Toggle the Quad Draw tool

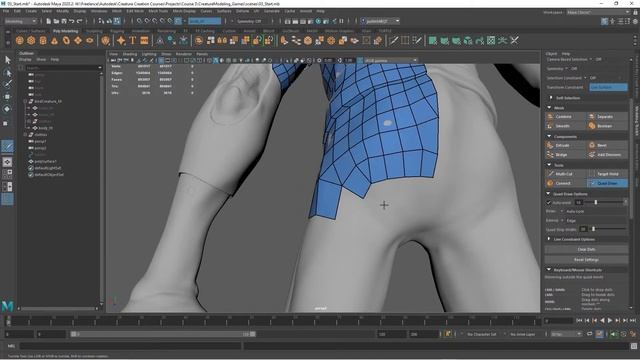tap(607, 183)
